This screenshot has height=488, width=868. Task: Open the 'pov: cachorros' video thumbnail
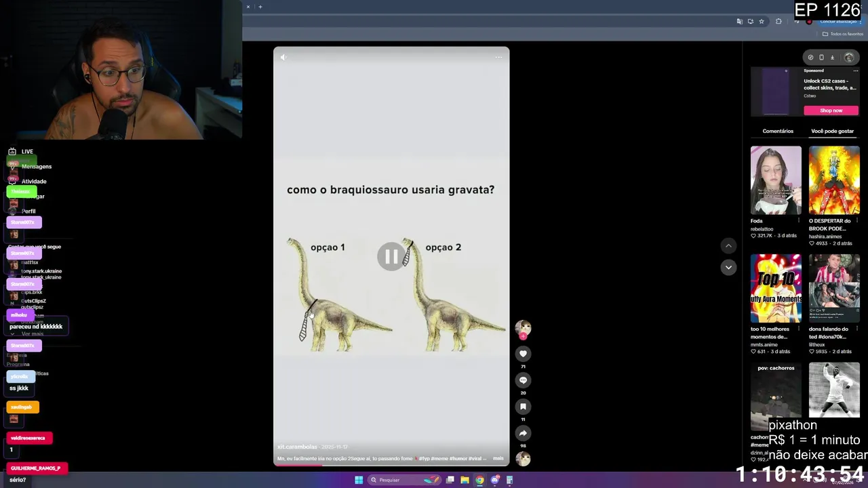point(776,396)
